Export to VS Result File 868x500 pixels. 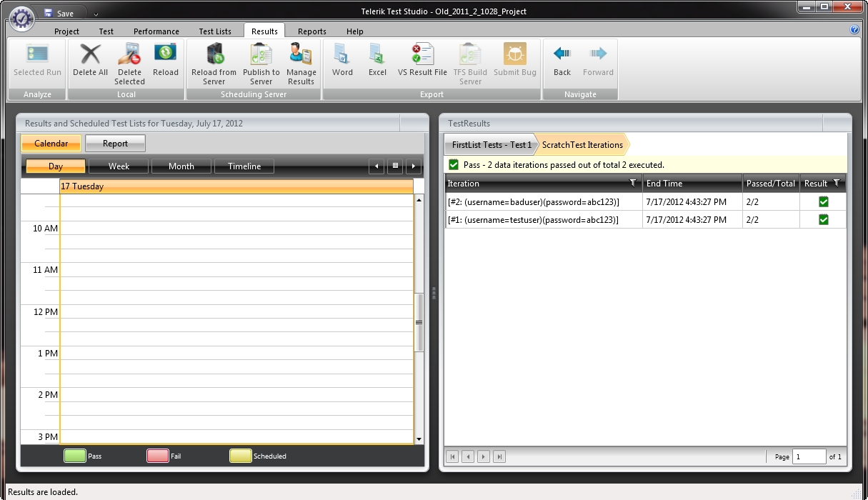pyautogui.click(x=422, y=54)
